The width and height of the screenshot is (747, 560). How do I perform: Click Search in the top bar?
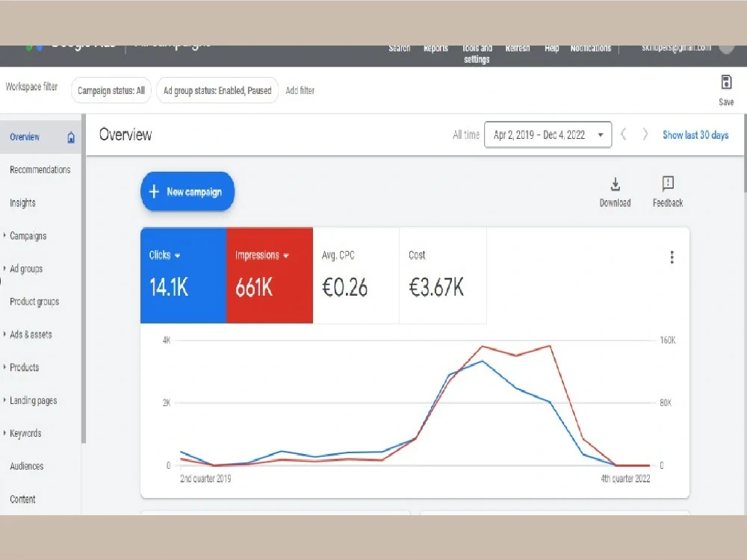point(399,49)
